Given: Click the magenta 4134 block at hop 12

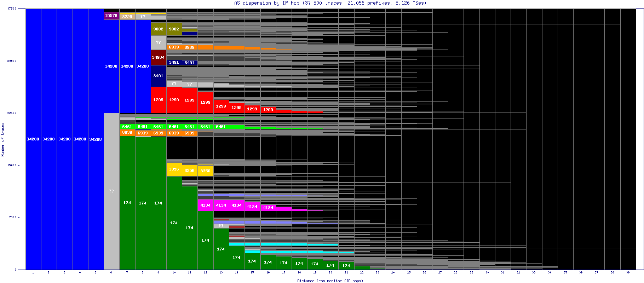Looking at the screenshot, I should pos(206,205).
